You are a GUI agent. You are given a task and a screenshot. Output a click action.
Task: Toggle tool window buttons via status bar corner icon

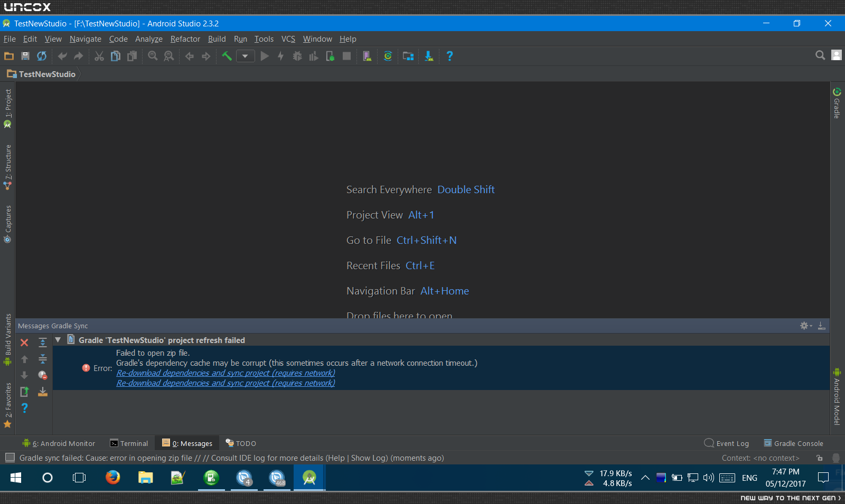10,458
